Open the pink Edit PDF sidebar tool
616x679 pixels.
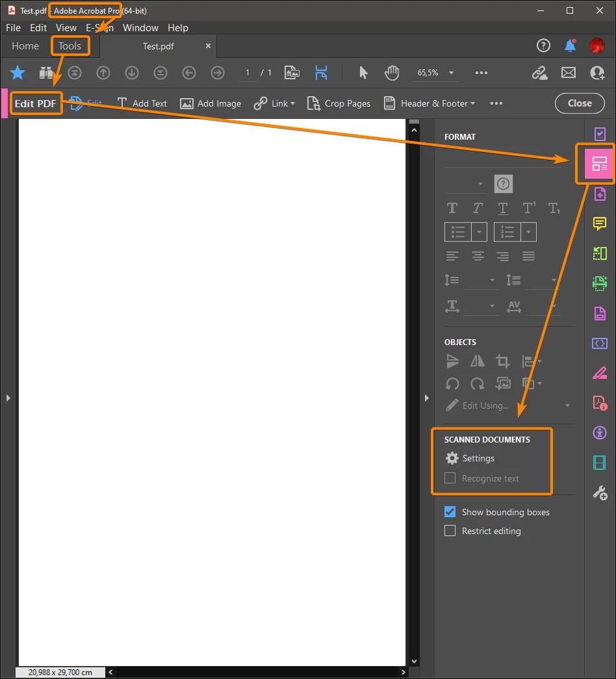pos(600,164)
